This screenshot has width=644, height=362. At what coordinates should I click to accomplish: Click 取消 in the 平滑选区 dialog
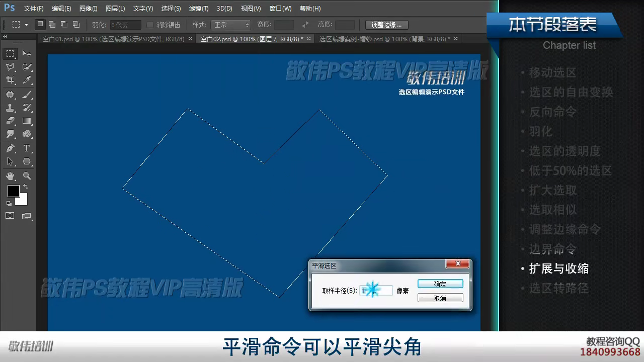tap(440, 298)
